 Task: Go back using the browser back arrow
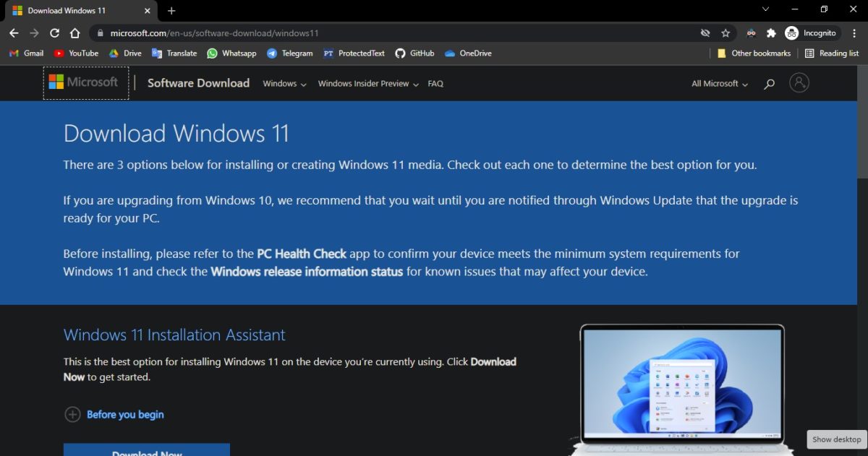[x=14, y=33]
